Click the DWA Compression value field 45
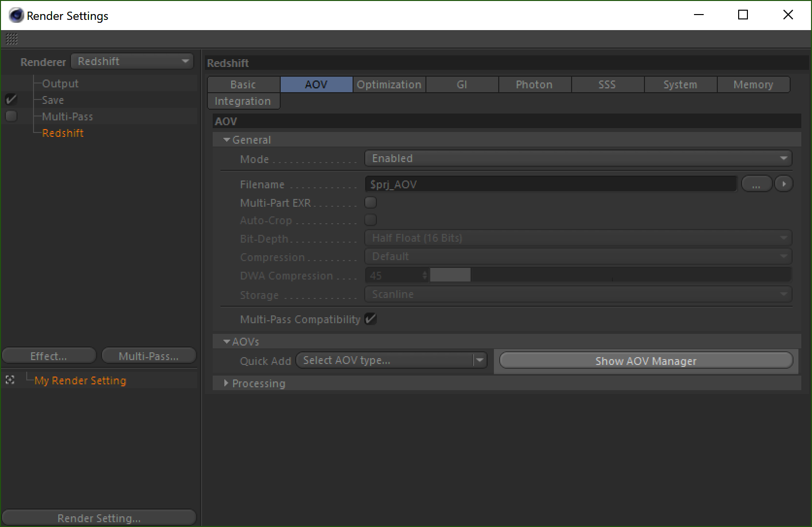The height and width of the screenshot is (527, 812). click(393, 275)
